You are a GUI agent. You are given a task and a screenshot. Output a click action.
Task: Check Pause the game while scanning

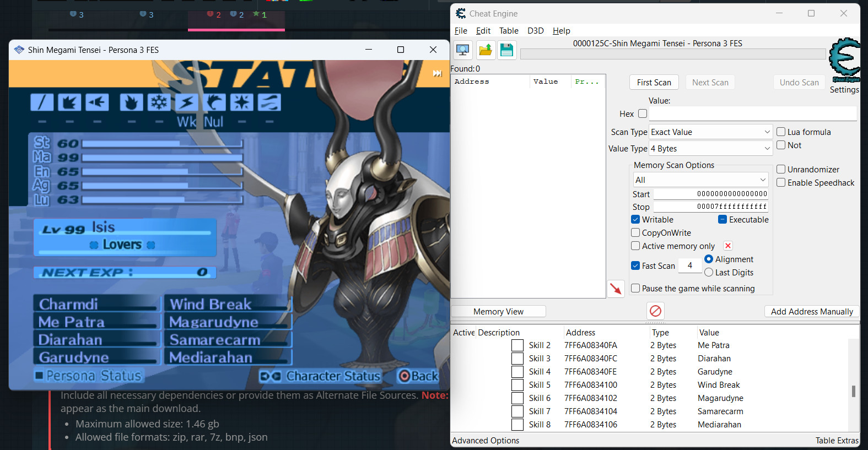tap(635, 288)
